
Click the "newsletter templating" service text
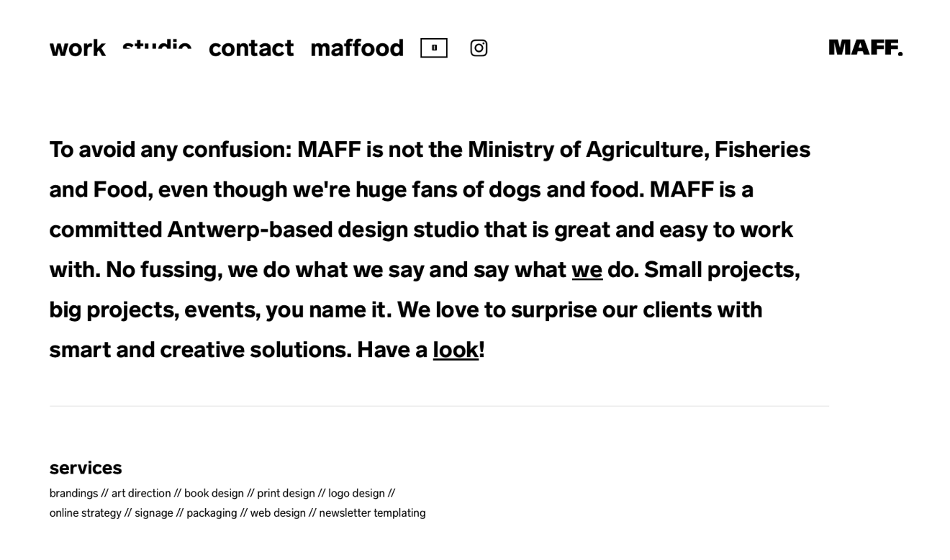(372, 513)
